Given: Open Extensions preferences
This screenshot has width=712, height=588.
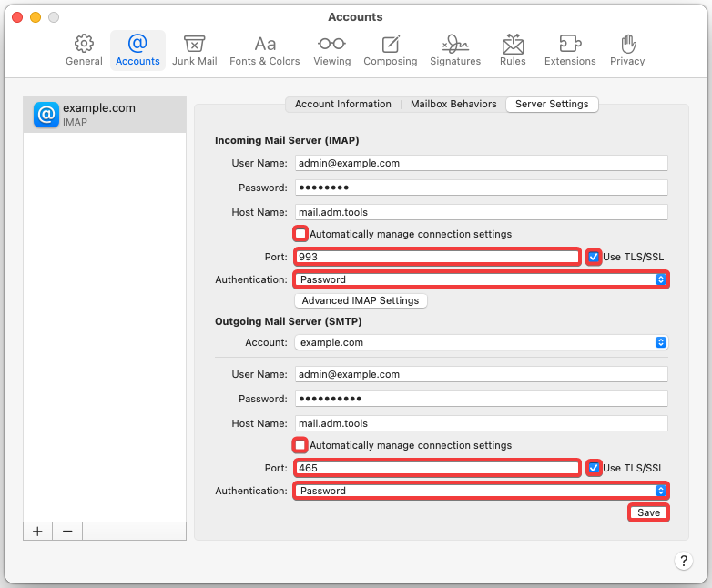Looking at the screenshot, I should (x=570, y=50).
